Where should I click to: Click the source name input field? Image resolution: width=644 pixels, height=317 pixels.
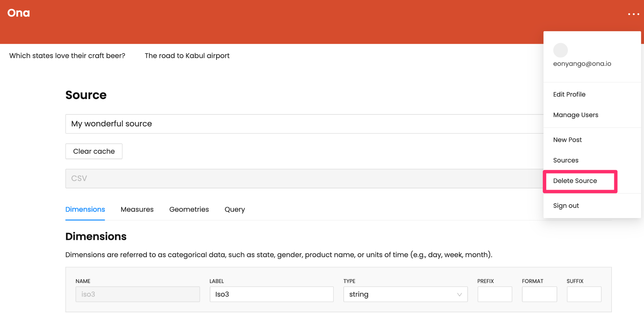click(x=302, y=124)
